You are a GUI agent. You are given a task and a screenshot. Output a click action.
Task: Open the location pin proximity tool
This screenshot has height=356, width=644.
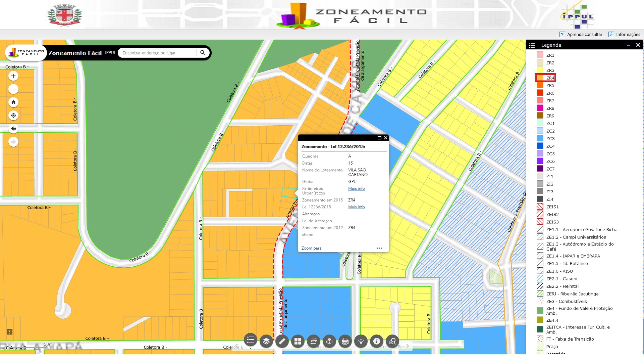point(329,342)
